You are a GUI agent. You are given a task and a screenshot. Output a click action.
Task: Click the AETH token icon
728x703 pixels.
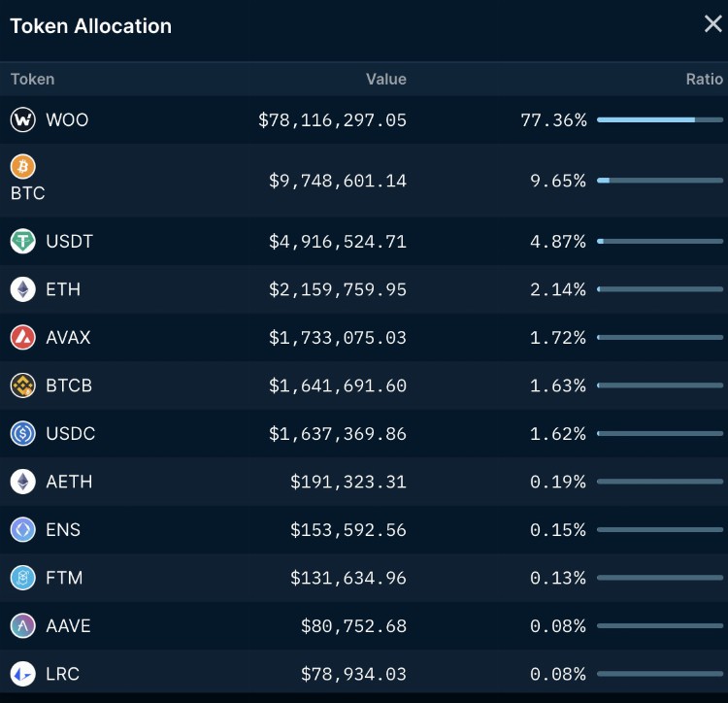point(22,482)
